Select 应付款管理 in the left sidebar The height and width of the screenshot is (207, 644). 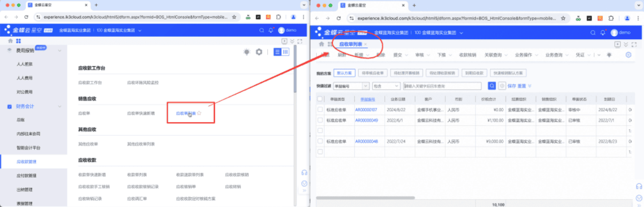(26, 176)
